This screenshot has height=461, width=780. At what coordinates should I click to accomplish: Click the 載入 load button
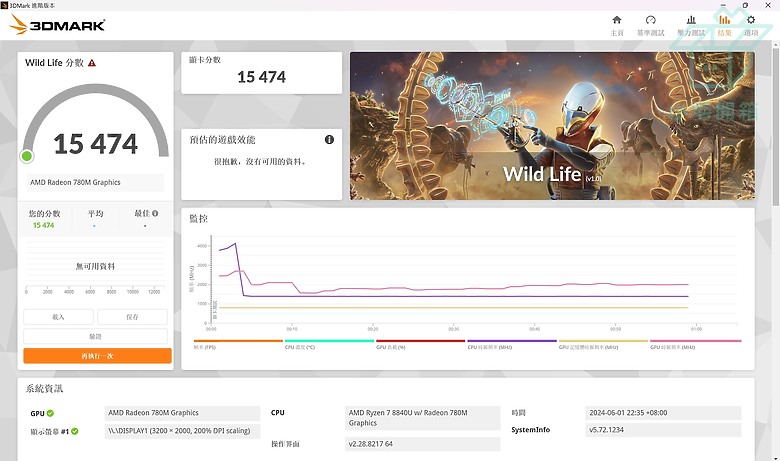click(x=58, y=317)
